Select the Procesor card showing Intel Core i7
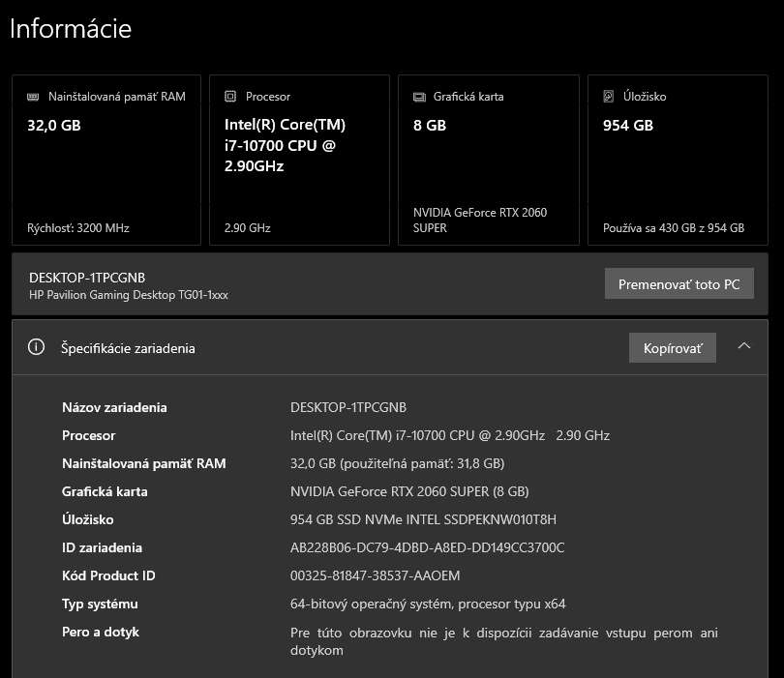 (x=299, y=160)
